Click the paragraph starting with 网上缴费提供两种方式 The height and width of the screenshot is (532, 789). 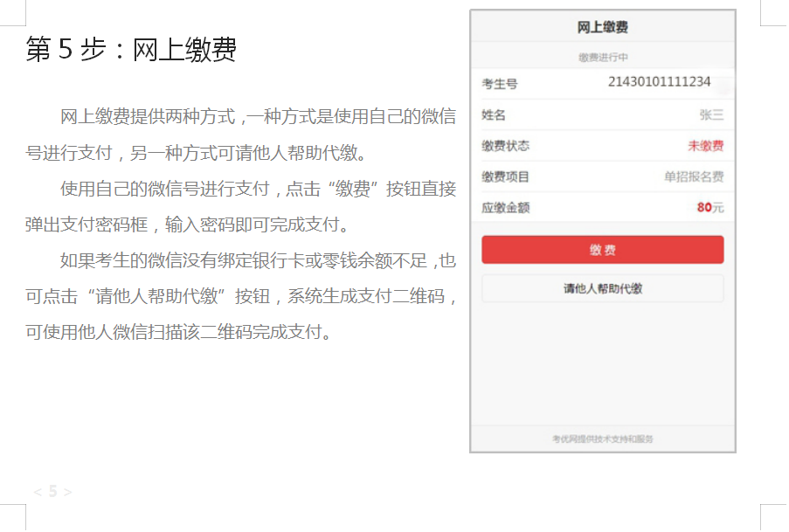(240, 134)
